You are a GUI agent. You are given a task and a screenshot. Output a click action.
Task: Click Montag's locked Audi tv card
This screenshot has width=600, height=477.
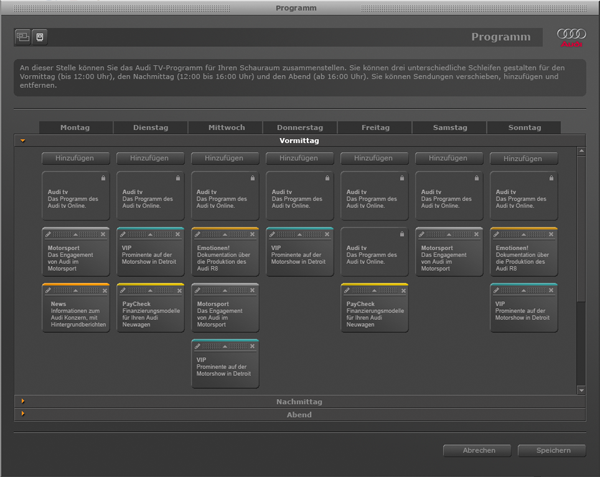pos(75,195)
